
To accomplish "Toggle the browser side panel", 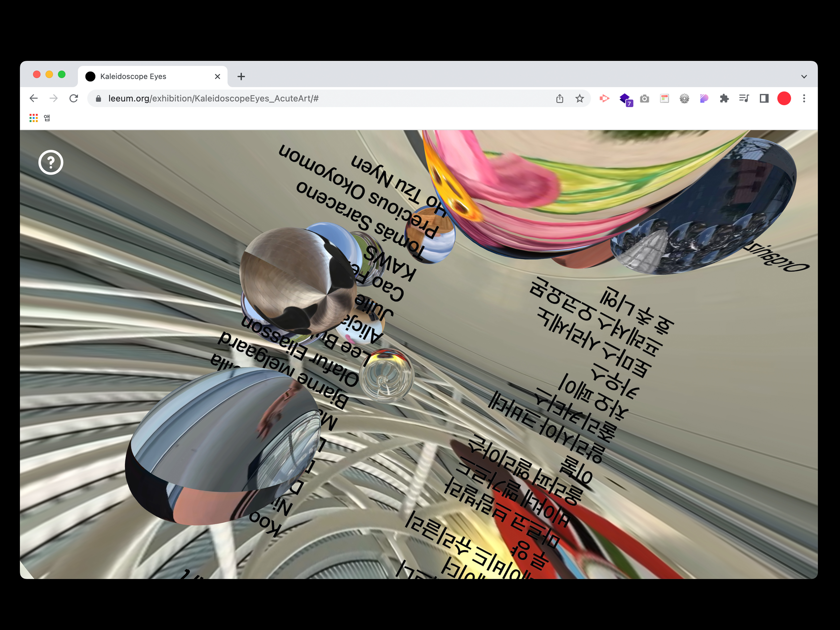I will point(764,99).
